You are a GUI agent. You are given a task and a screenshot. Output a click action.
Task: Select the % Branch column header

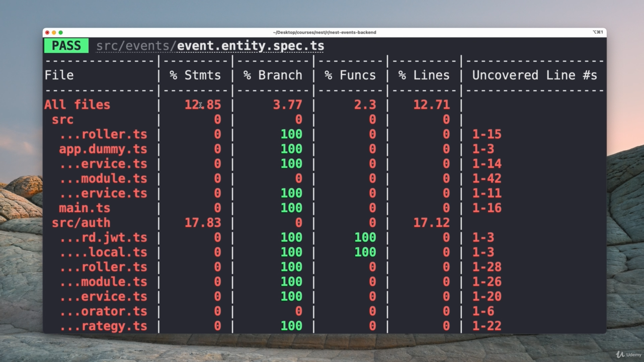click(273, 75)
